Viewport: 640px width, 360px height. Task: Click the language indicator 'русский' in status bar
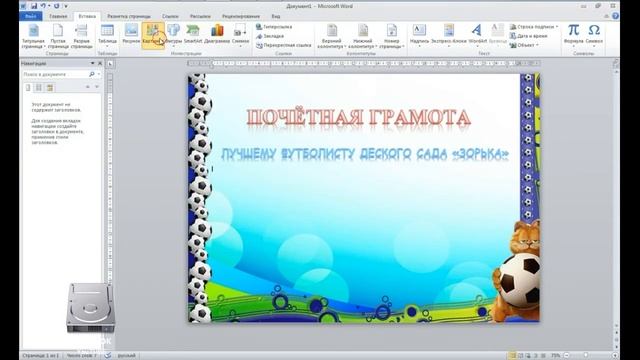(x=127, y=356)
